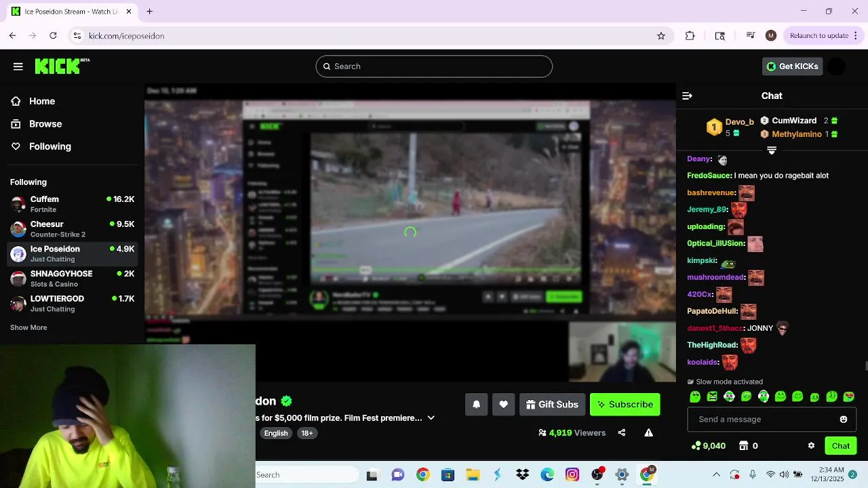Open a new browser tab
Viewport: 868px width, 488px height.
tap(149, 12)
